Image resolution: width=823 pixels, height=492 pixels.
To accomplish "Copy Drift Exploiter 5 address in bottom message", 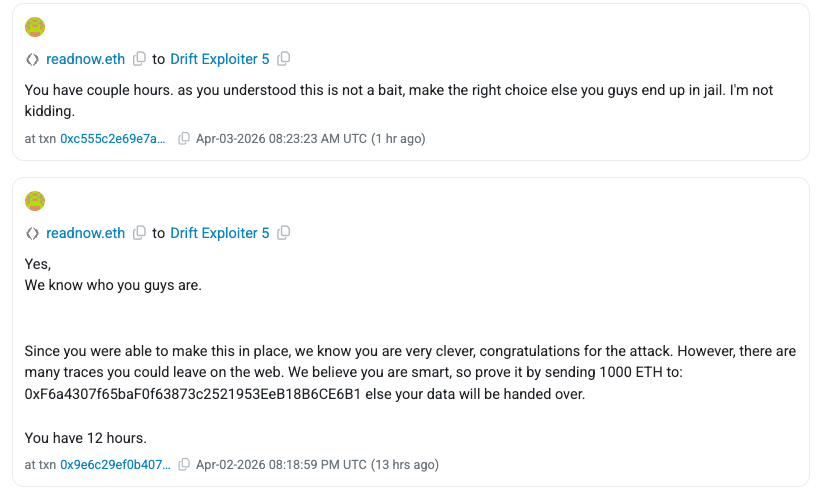I will (284, 233).
